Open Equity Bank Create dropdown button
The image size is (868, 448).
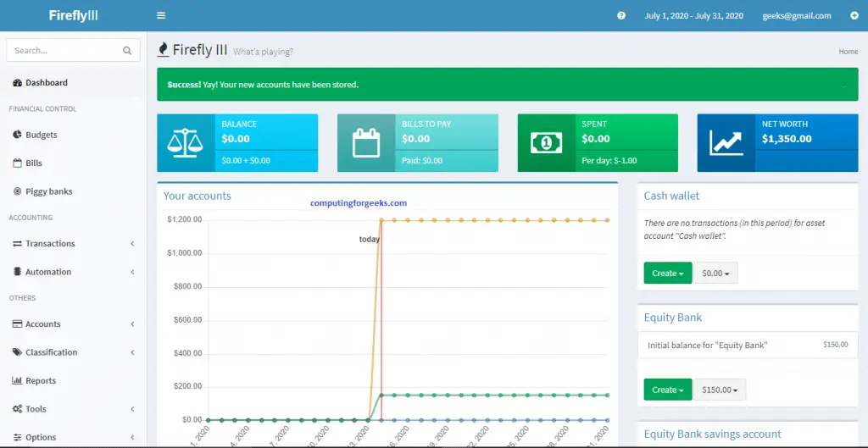coord(668,390)
